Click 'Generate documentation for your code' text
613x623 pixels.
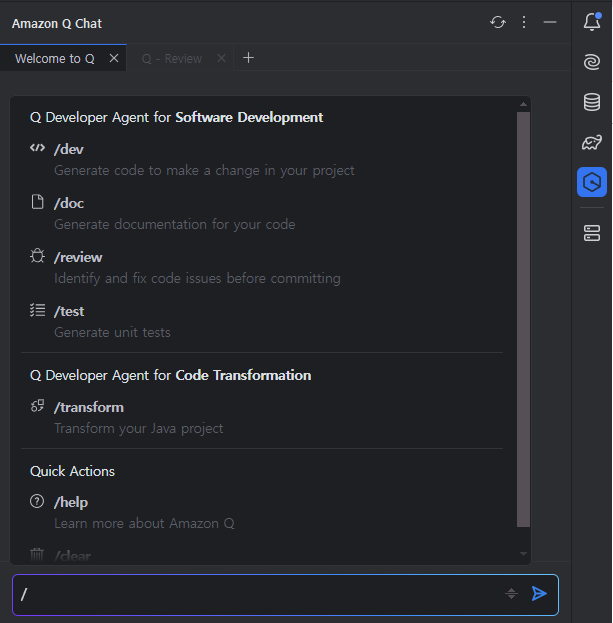(x=174, y=224)
